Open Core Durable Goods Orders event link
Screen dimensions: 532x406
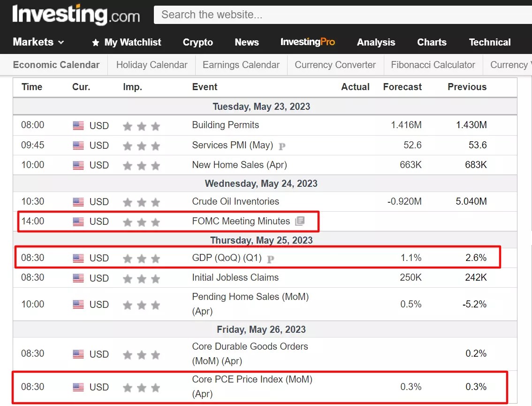tap(250, 353)
